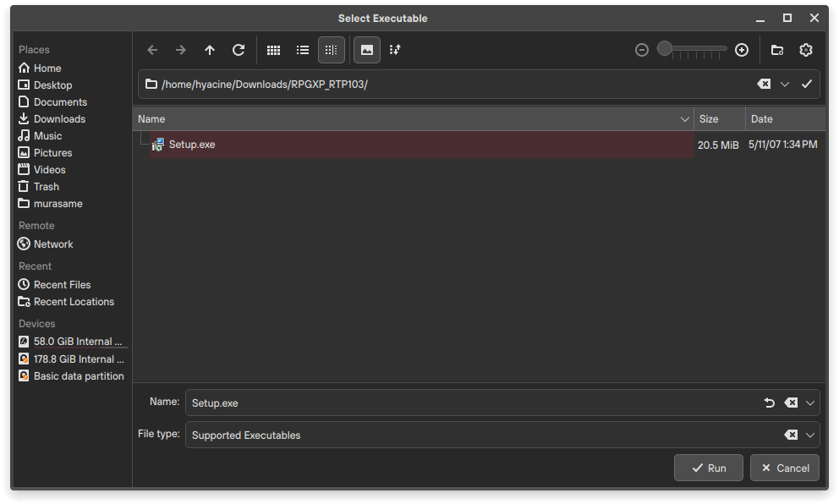Open the sorting options menu
The image size is (839, 504).
(x=395, y=50)
